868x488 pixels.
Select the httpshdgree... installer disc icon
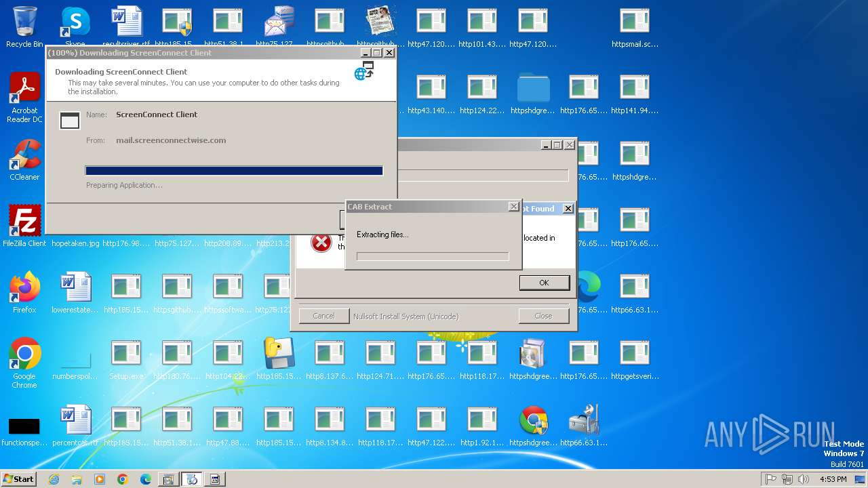(533, 359)
